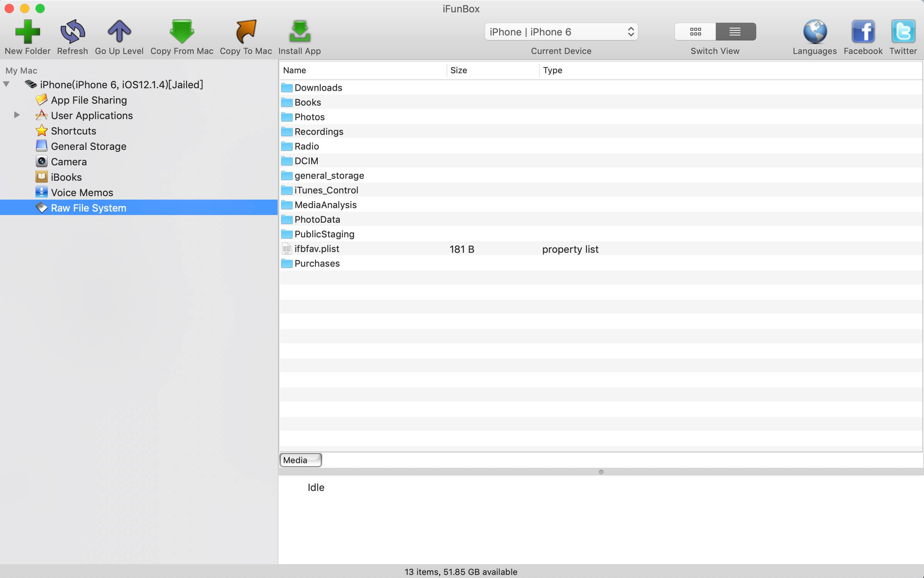Click the Downloads folder icon
Screen dimensions: 924x578
tap(287, 87)
